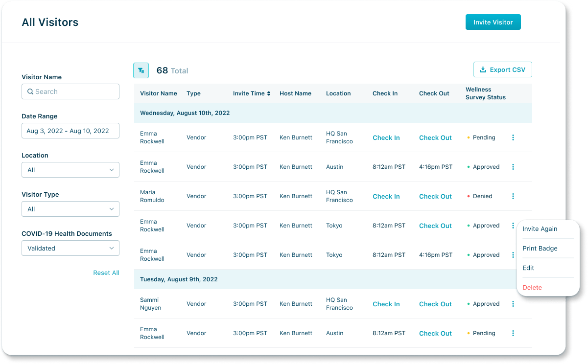Screen dimensions: 588x364
Task: Select Delete from the row actions menu
Action: (532, 287)
